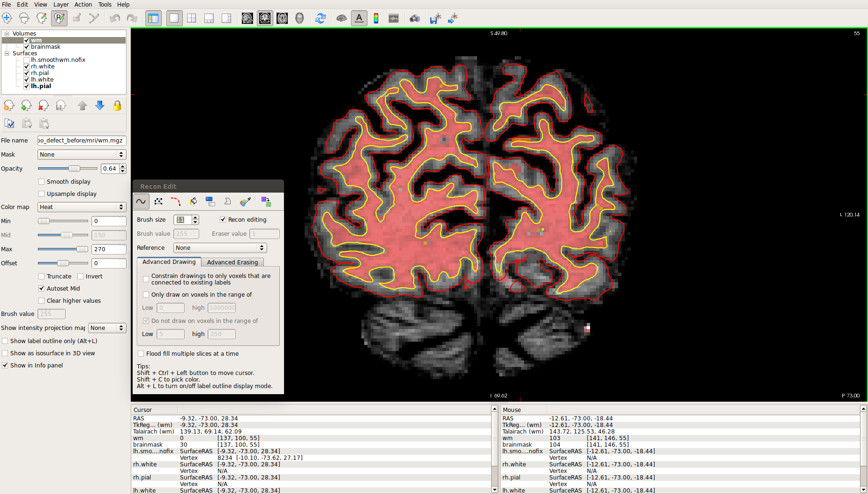Select the polyline drawing tool

click(x=158, y=202)
